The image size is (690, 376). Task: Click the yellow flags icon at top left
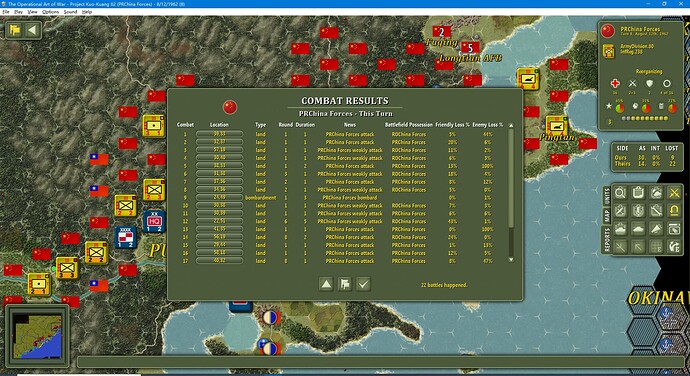pos(15,30)
